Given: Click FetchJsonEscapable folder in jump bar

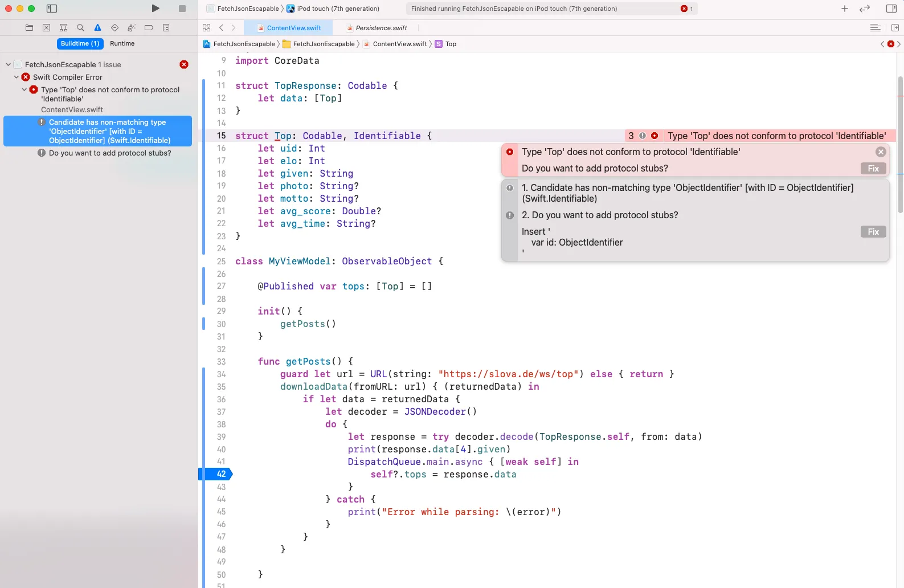Looking at the screenshot, I should click(x=319, y=44).
